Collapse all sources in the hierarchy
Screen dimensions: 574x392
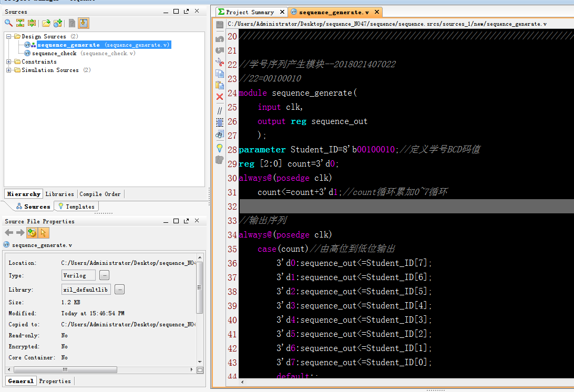click(x=20, y=23)
